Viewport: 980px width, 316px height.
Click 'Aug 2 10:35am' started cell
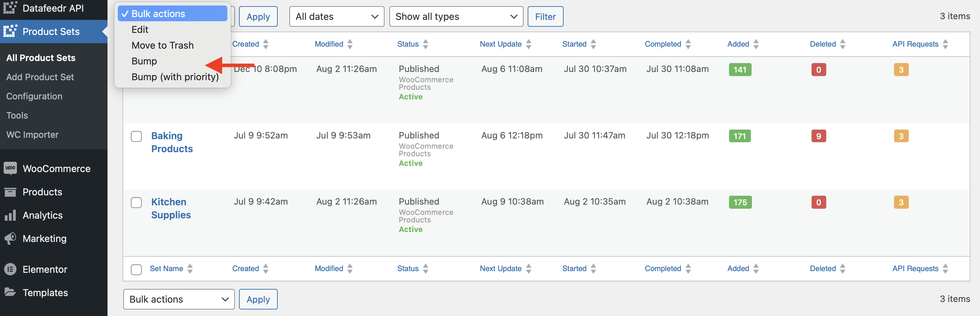pyautogui.click(x=595, y=202)
